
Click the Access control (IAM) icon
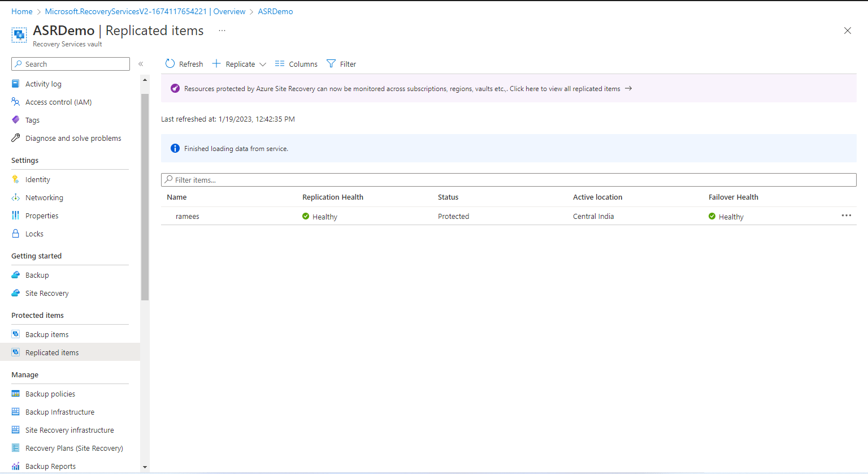16,102
